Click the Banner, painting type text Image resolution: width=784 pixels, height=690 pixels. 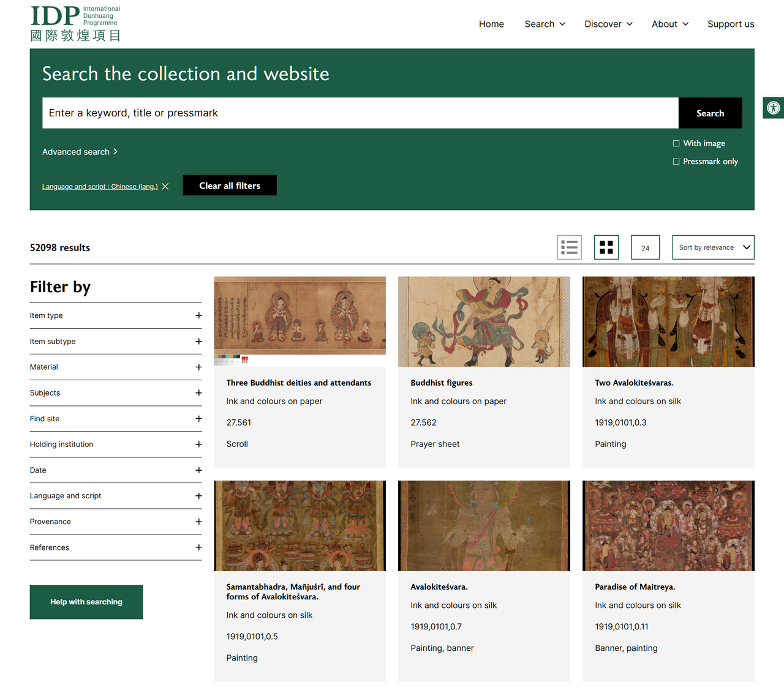(626, 648)
